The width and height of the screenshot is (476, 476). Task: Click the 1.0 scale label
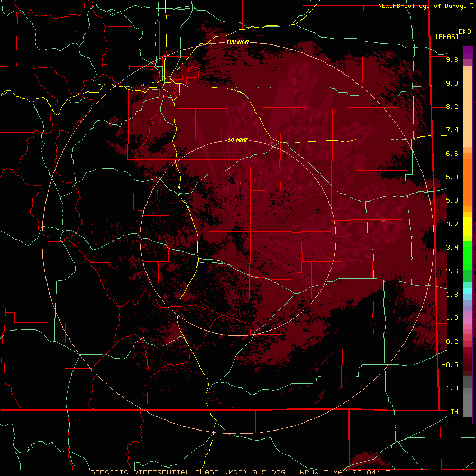pyautogui.click(x=452, y=318)
